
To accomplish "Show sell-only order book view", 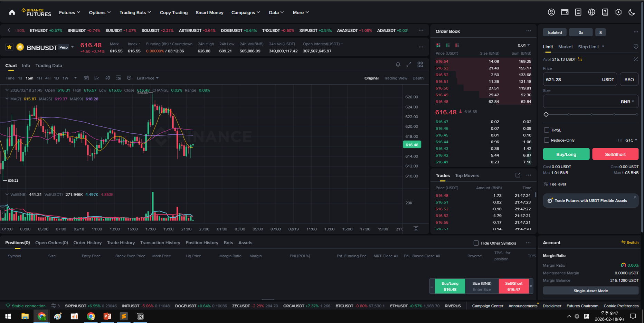I will pos(457,45).
